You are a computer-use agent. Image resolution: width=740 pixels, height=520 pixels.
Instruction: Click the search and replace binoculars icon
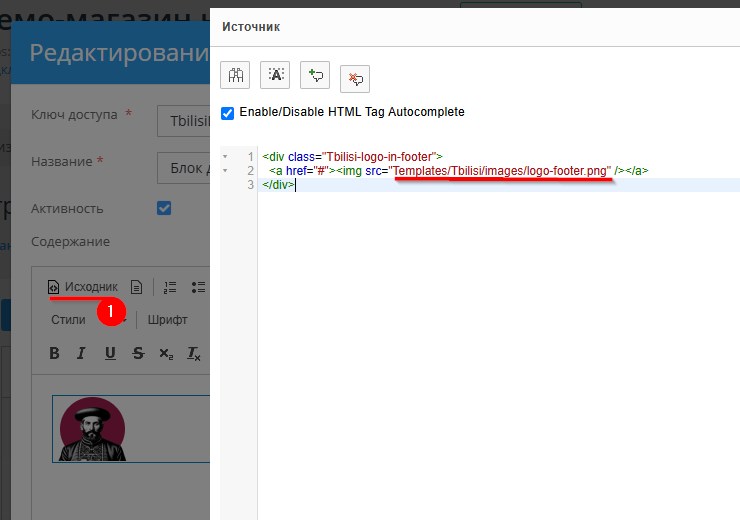pos(235,76)
